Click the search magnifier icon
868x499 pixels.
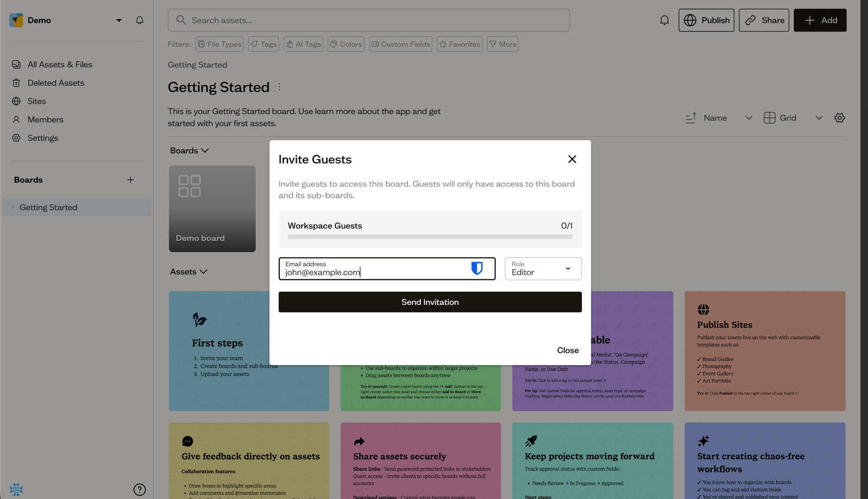pos(181,20)
